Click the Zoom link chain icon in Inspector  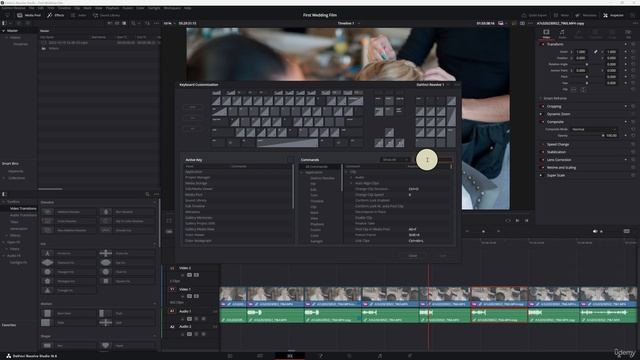coord(596,52)
